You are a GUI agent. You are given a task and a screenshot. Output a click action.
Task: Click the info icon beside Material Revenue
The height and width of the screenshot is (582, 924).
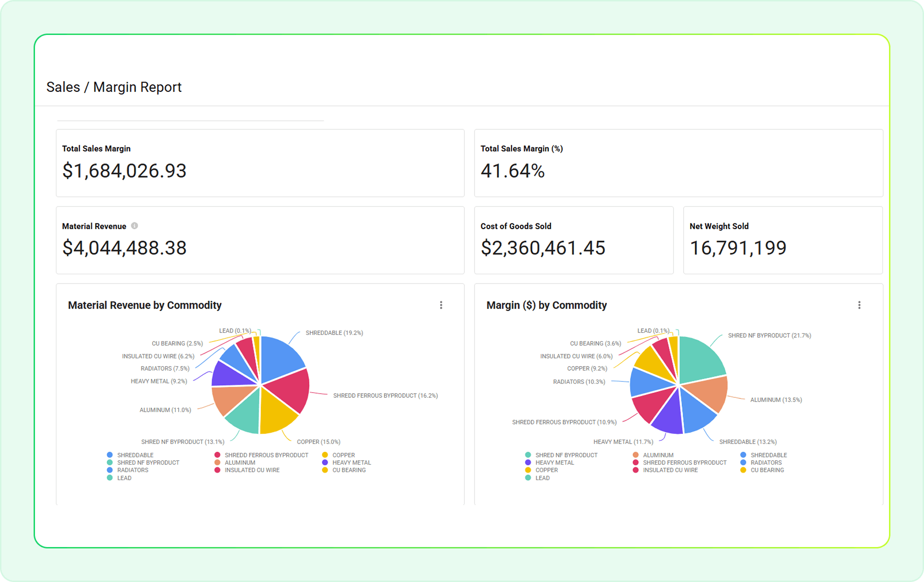click(x=134, y=226)
